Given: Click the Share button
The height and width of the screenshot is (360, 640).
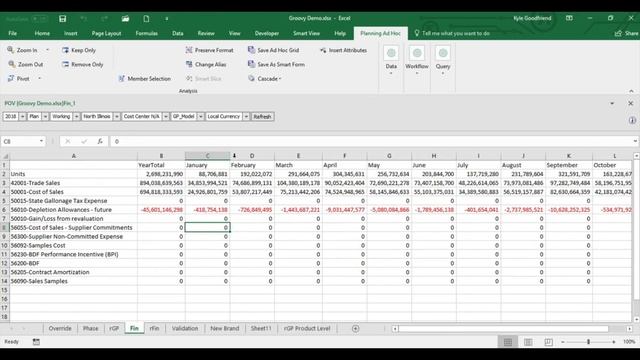Looking at the screenshot, I should (627, 33).
